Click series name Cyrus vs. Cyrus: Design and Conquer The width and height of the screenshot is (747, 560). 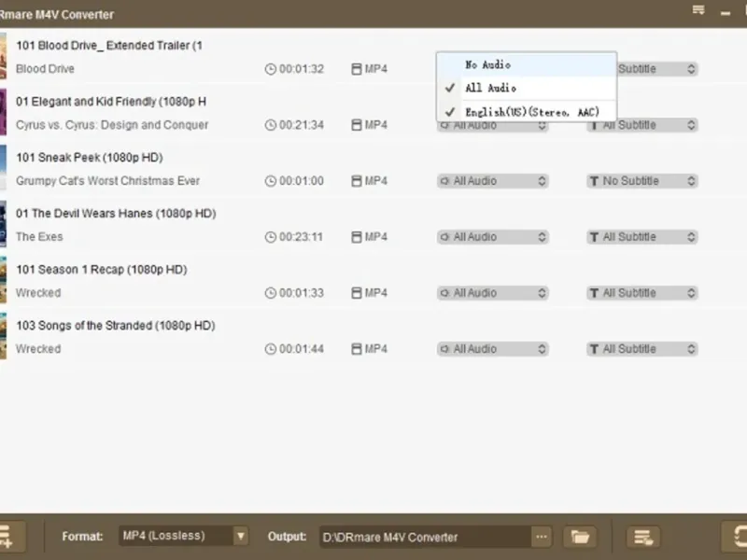coord(112,125)
